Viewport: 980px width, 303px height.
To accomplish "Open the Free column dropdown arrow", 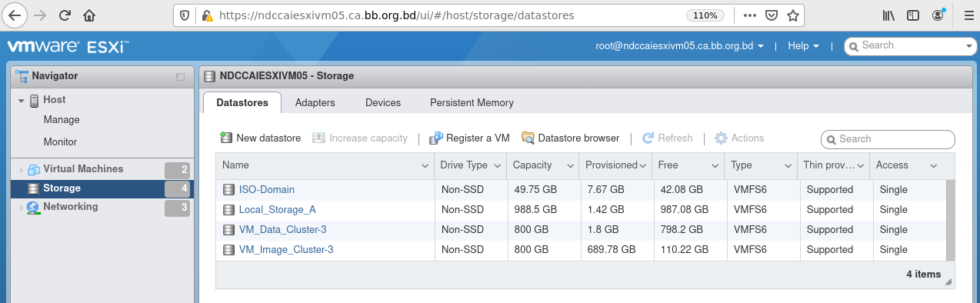I will click(x=715, y=166).
